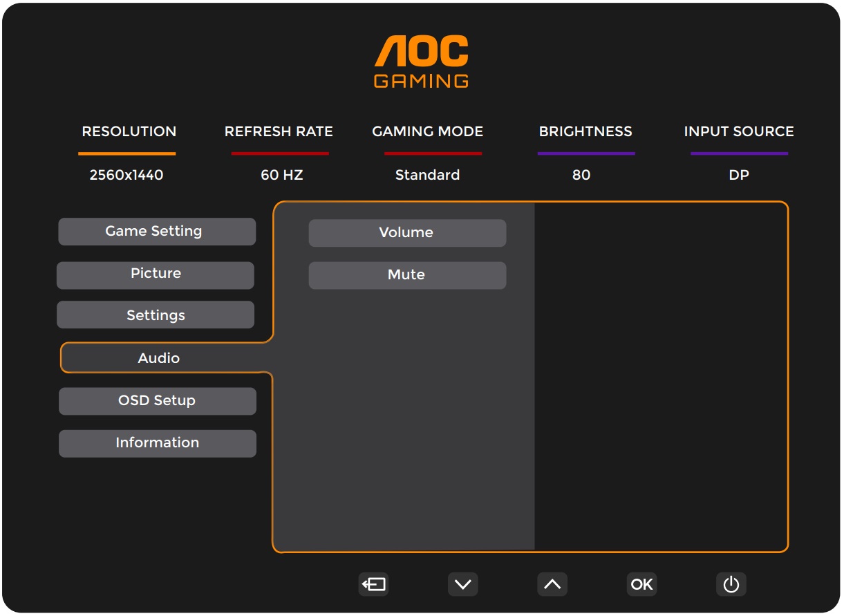
Task: Click the RESOLUTION status label
Action: point(129,131)
